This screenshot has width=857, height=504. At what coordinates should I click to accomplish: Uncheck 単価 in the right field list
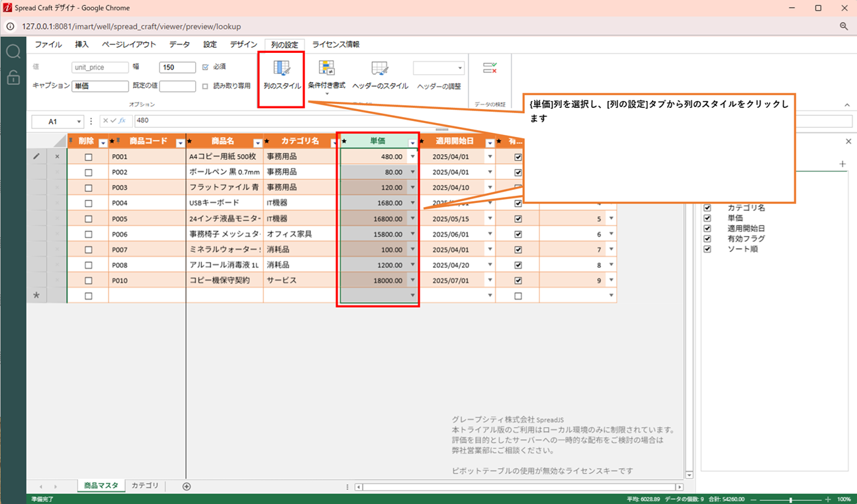coord(707,218)
